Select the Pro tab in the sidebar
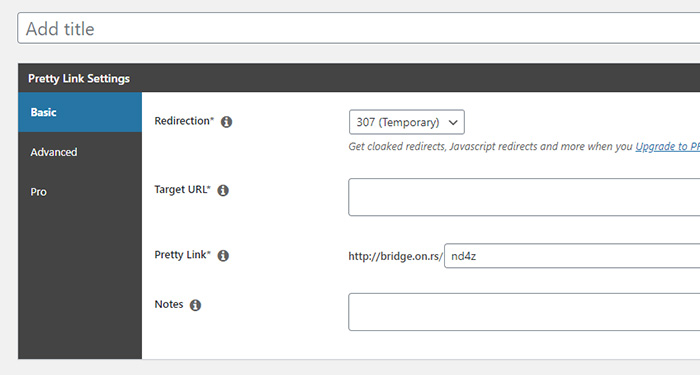700x375 pixels. pos(80,192)
